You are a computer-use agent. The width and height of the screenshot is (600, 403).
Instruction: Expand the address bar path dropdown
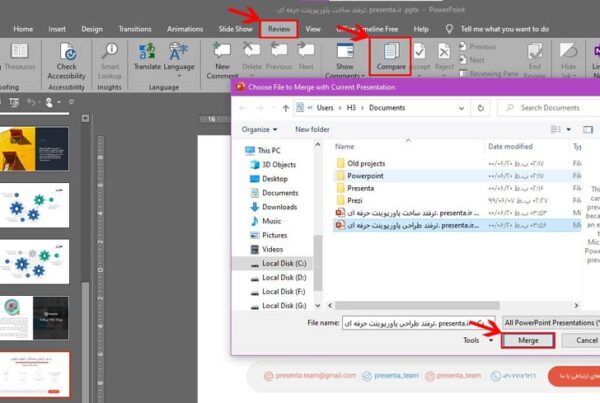[461, 108]
